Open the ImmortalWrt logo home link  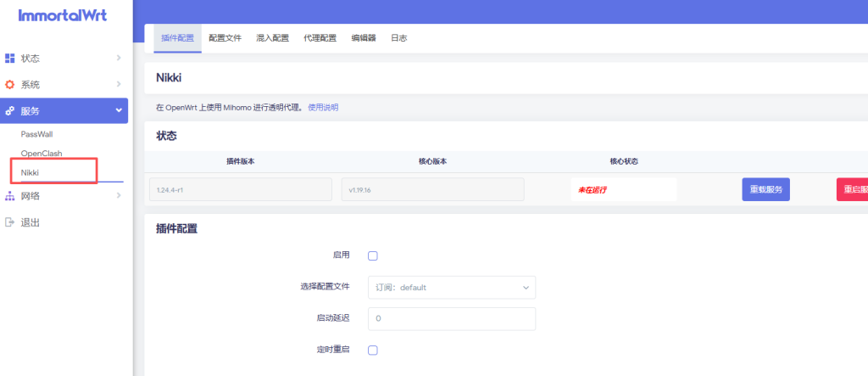[63, 15]
